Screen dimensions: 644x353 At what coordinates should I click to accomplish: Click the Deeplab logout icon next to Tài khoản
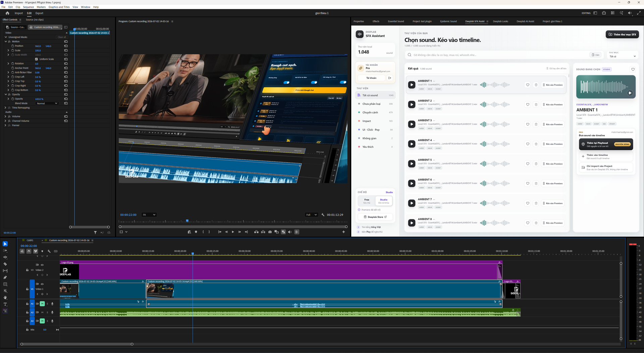390,78
